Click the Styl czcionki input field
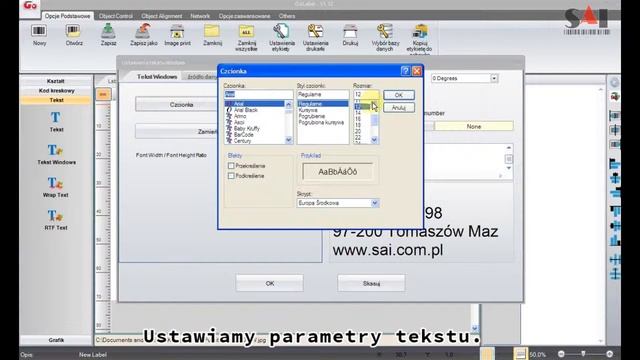This screenshot has height=360, width=640. tap(323, 94)
